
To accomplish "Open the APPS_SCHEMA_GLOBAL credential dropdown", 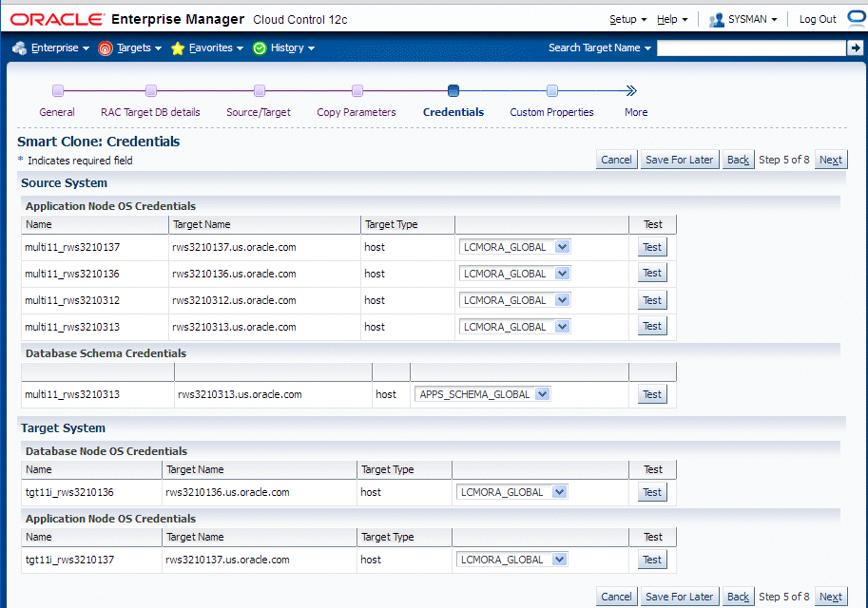I will pos(482,394).
